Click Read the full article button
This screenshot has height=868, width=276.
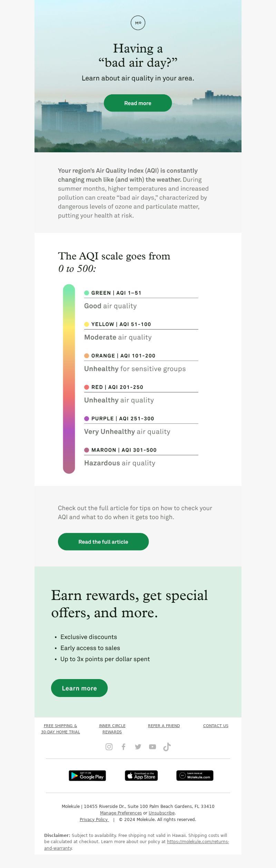tap(103, 542)
